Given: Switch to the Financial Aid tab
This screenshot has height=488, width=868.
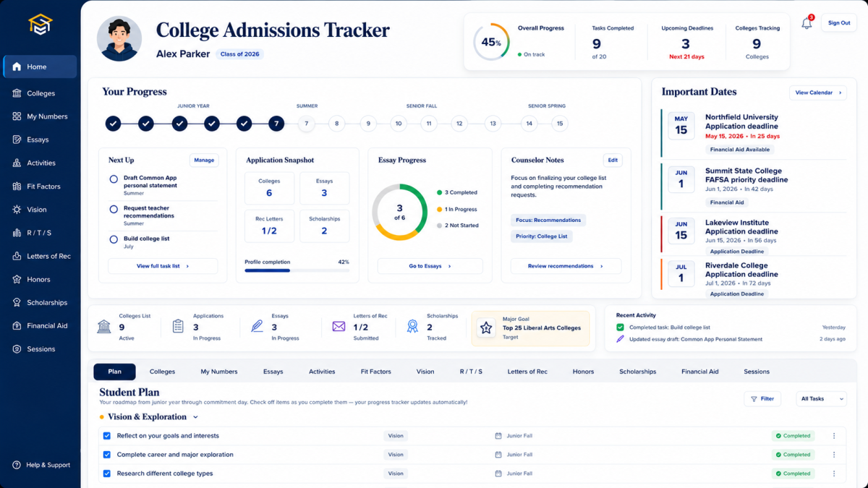Looking at the screenshot, I should coord(699,372).
